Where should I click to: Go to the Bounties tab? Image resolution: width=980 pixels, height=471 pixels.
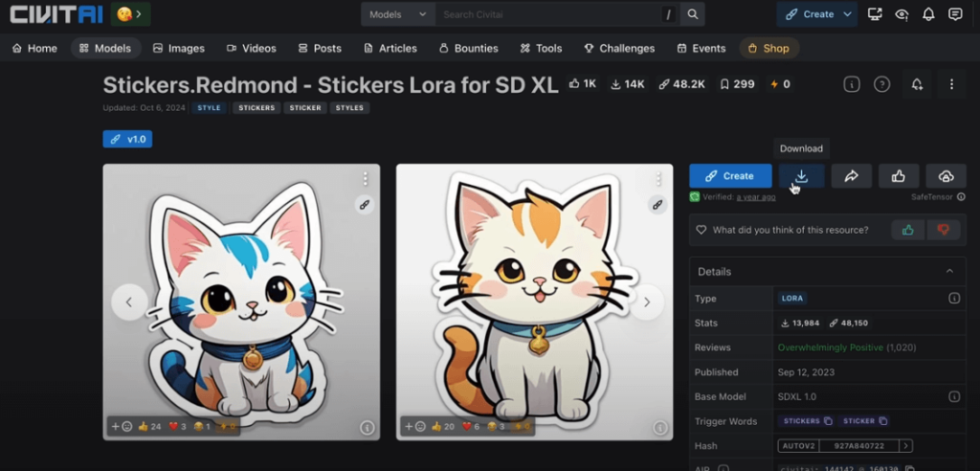(468, 48)
